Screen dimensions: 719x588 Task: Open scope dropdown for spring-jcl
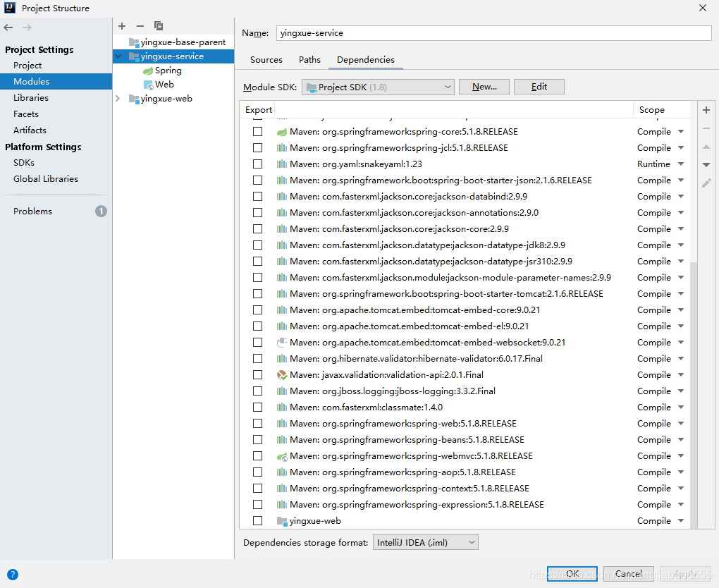pos(681,147)
